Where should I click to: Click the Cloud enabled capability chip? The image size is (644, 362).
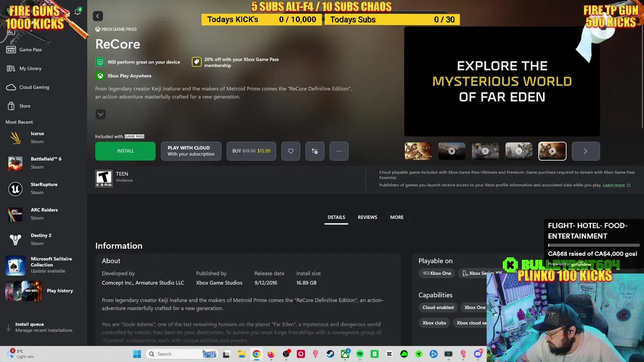438,307
